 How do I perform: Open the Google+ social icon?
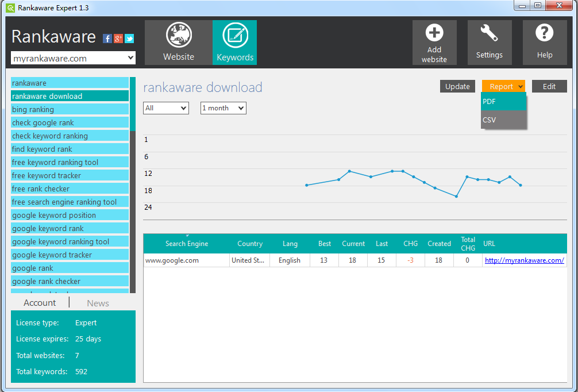(118, 39)
